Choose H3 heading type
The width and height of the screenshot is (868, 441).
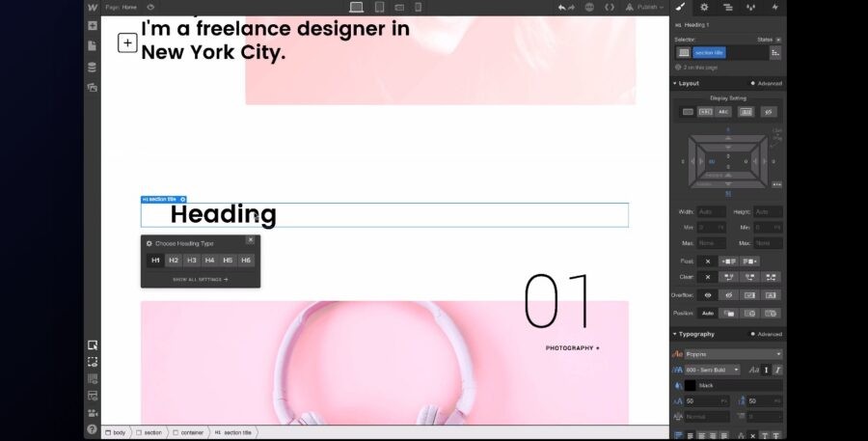click(x=192, y=261)
